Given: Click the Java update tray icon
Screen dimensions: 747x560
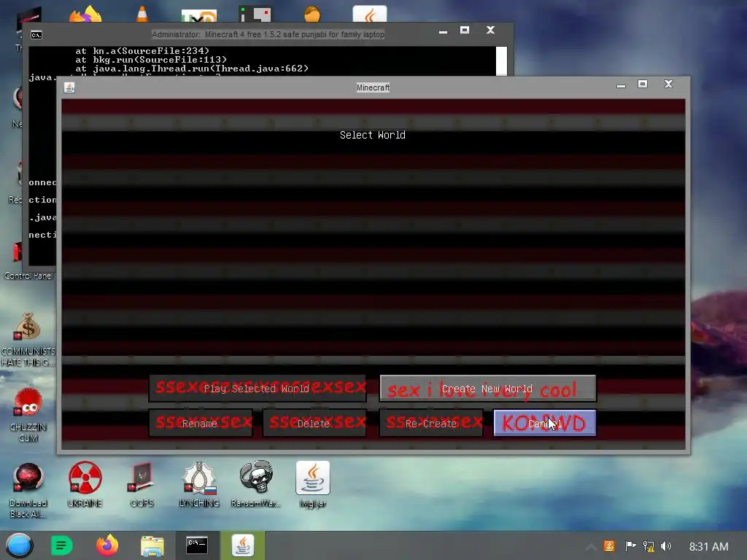Looking at the screenshot, I should tap(609, 545).
